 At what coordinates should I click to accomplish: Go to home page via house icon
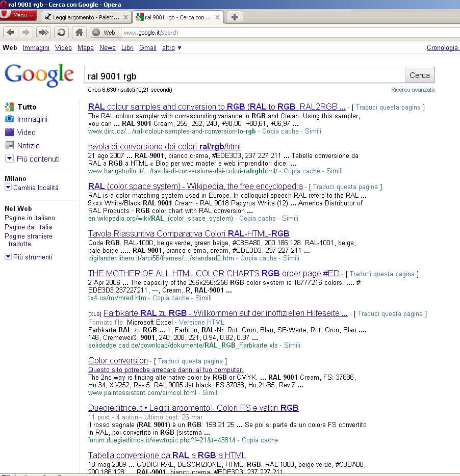point(79,32)
